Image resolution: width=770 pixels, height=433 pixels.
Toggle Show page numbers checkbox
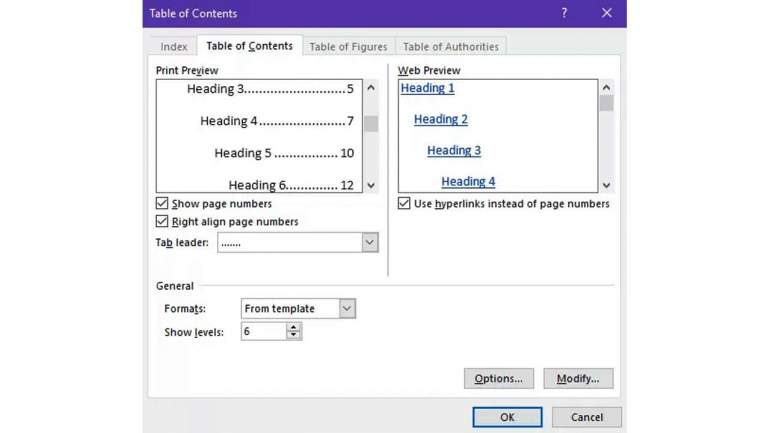[162, 203]
